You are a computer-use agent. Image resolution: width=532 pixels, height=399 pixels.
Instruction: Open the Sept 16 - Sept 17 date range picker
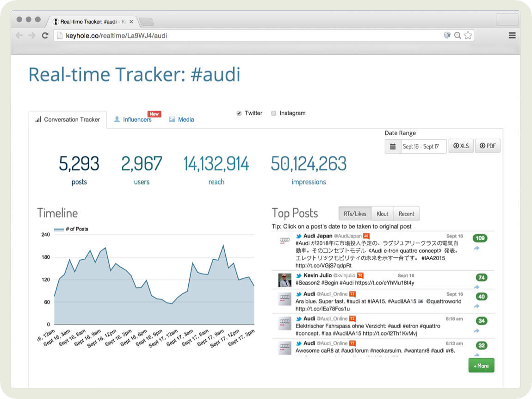click(x=421, y=146)
